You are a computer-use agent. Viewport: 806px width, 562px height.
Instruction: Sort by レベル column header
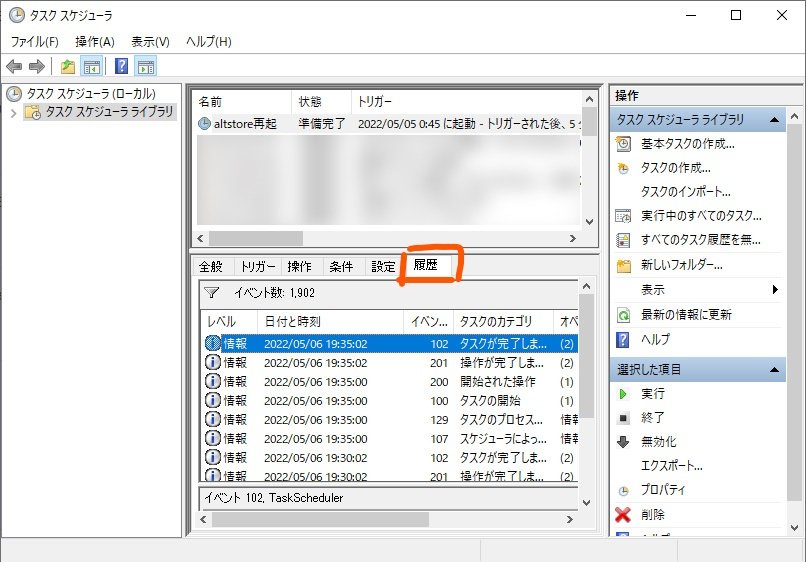click(229, 322)
